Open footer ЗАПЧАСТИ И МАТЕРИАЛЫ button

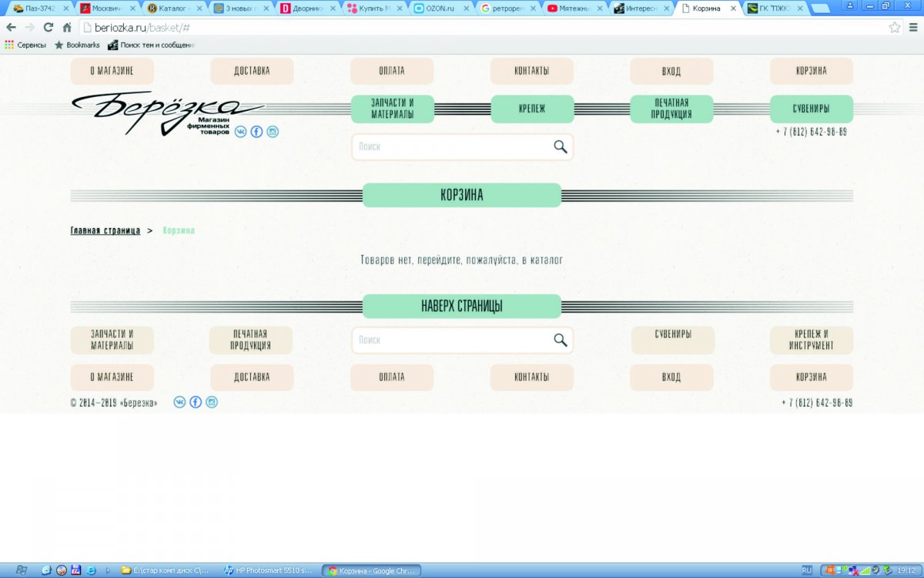pyautogui.click(x=112, y=340)
